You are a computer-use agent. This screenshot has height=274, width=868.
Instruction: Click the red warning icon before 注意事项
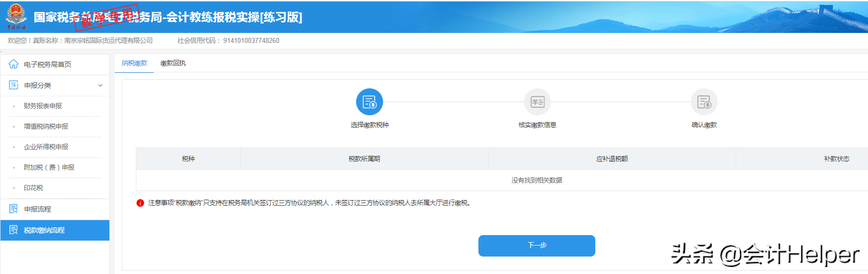click(140, 203)
